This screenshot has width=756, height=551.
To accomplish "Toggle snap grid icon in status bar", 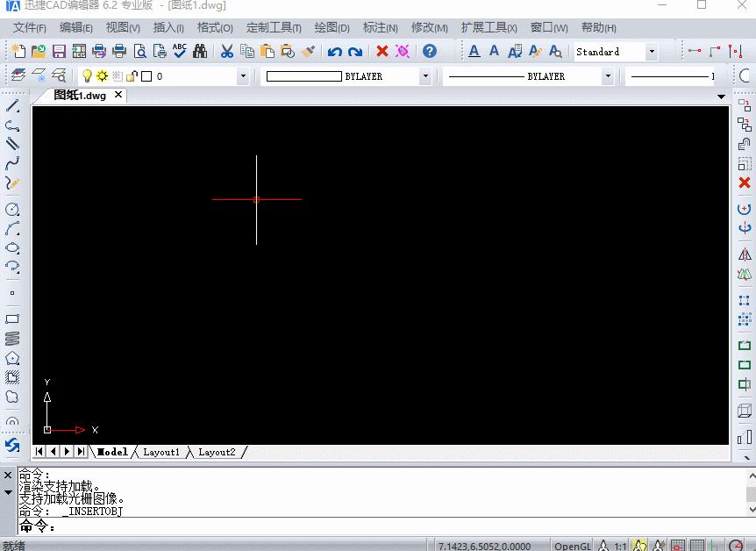I will click(x=678, y=546).
